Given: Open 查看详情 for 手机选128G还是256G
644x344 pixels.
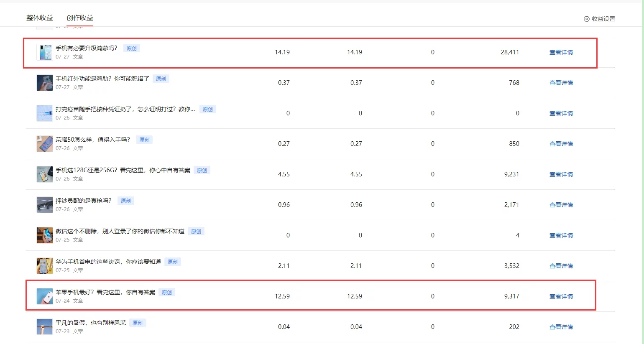Looking at the screenshot, I should (x=561, y=174).
